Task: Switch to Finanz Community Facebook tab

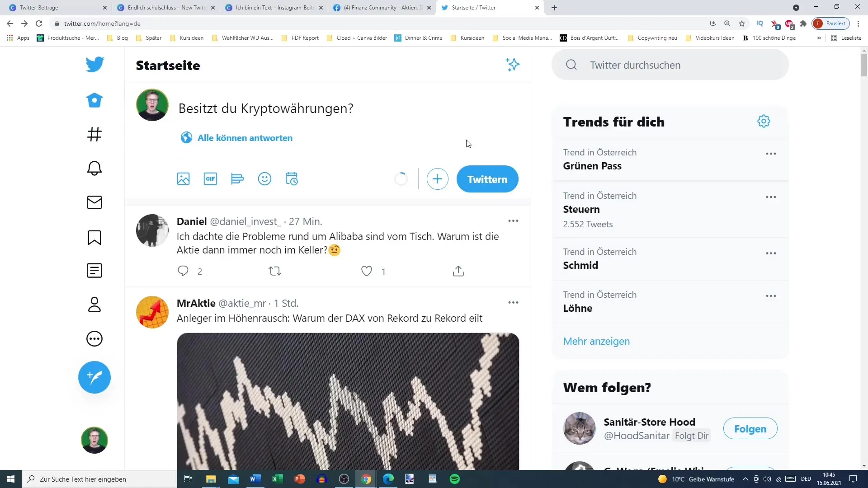Action: (x=382, y=8)
